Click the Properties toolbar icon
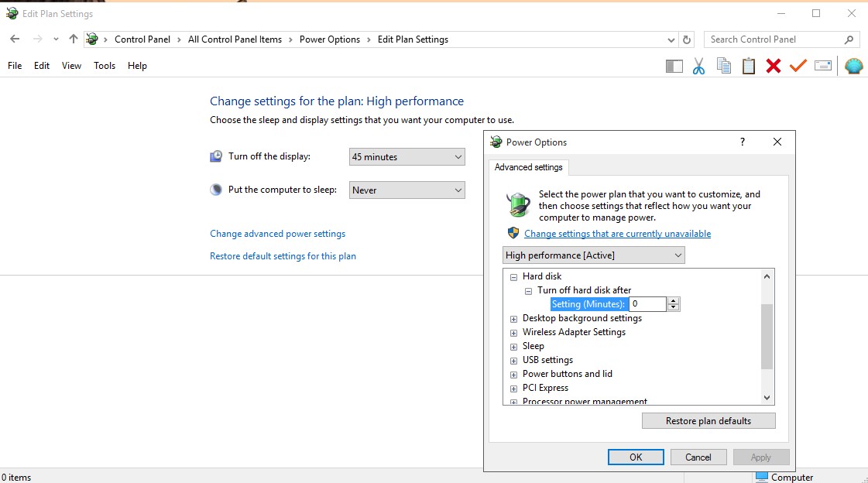868x483 pixels. click(823, 66)
